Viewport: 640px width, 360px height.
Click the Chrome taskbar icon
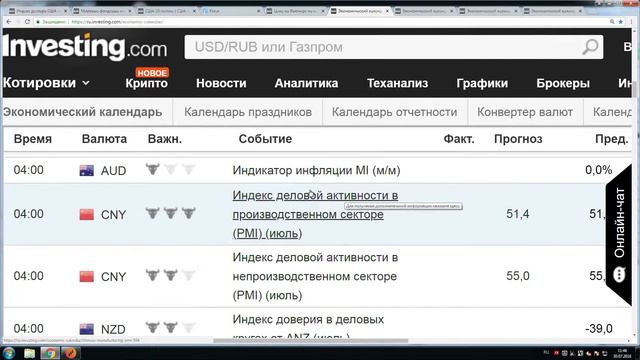50,353
